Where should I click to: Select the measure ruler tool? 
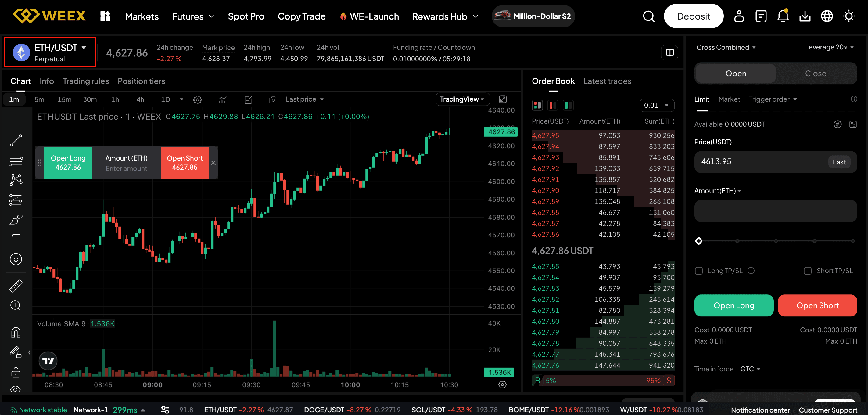(16, 285)
